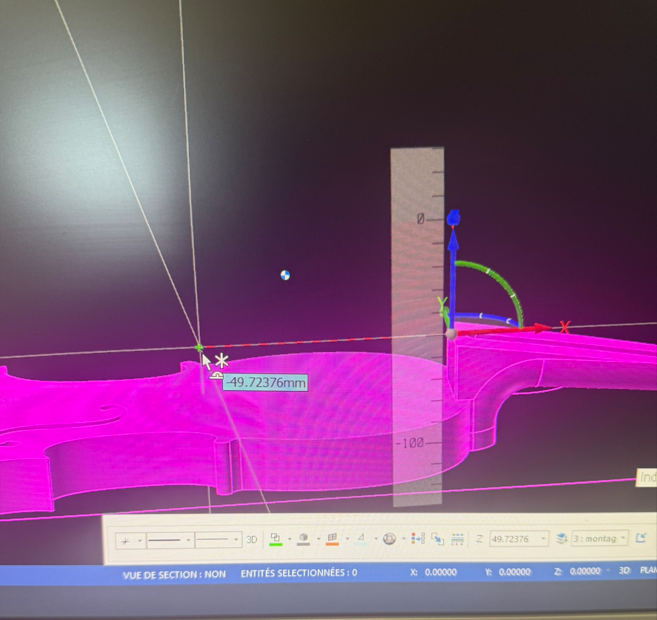This screenshot has width=657, height=620.
Task: Toggle VUE DE SECTION in the status bar
Action: point(174,574)
